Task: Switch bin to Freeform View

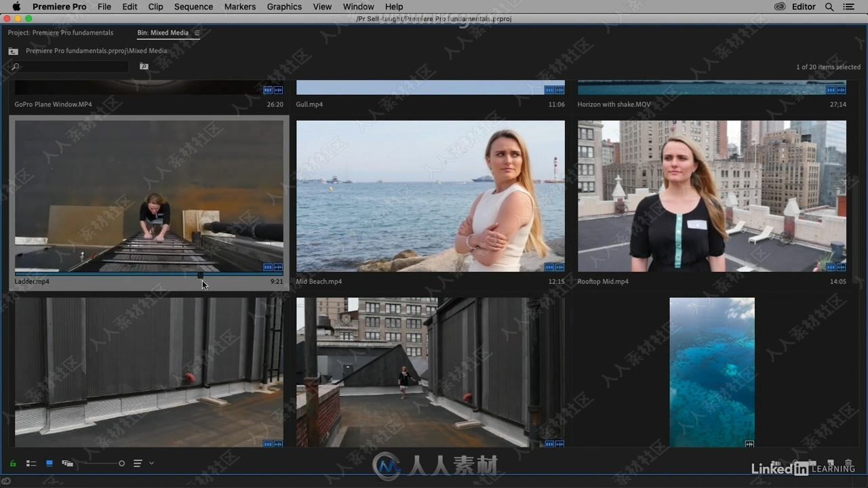Action: point(67,464)
